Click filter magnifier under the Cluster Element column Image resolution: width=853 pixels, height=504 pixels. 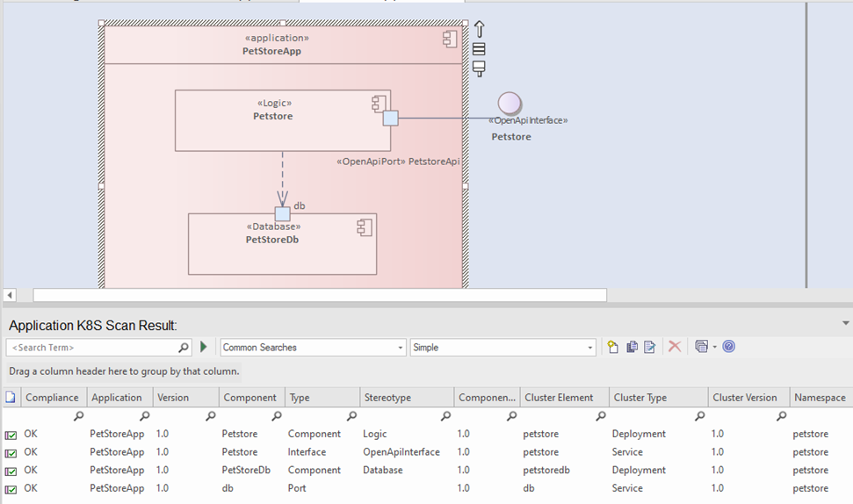click(601, 416)
